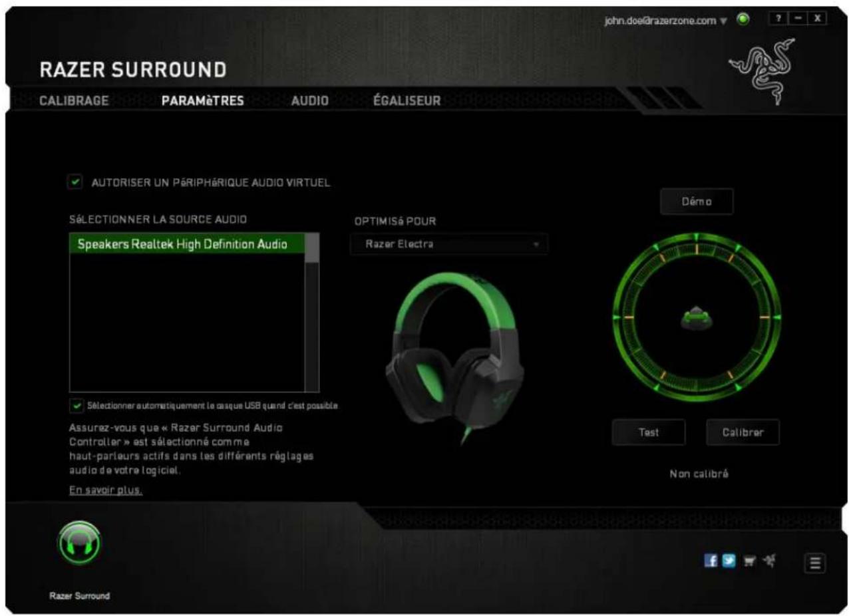Open the CALIBRAGE tab
The image size is (849, 616).
74,100
